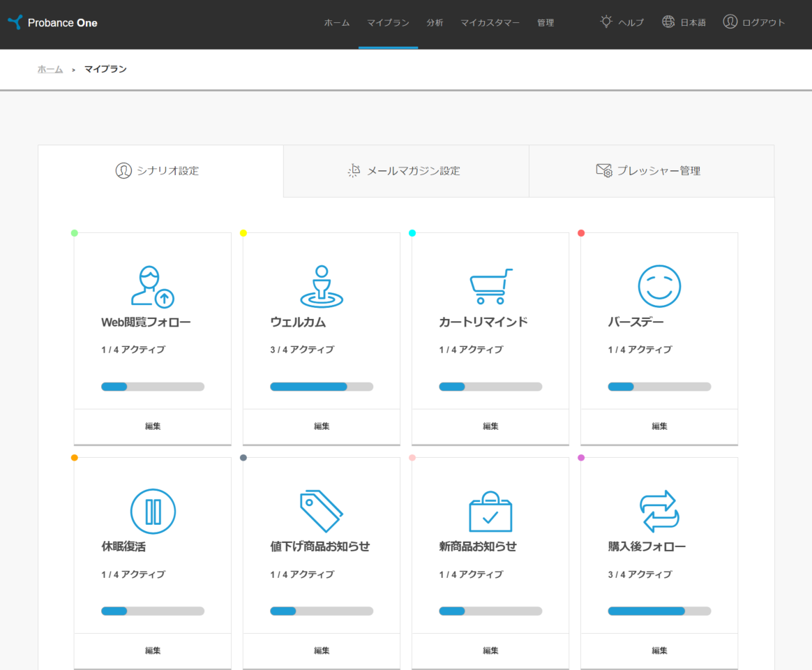Click the globe icon next to 日本語
The height and width of the screenshot is (670, 812).
coord(668,22)
